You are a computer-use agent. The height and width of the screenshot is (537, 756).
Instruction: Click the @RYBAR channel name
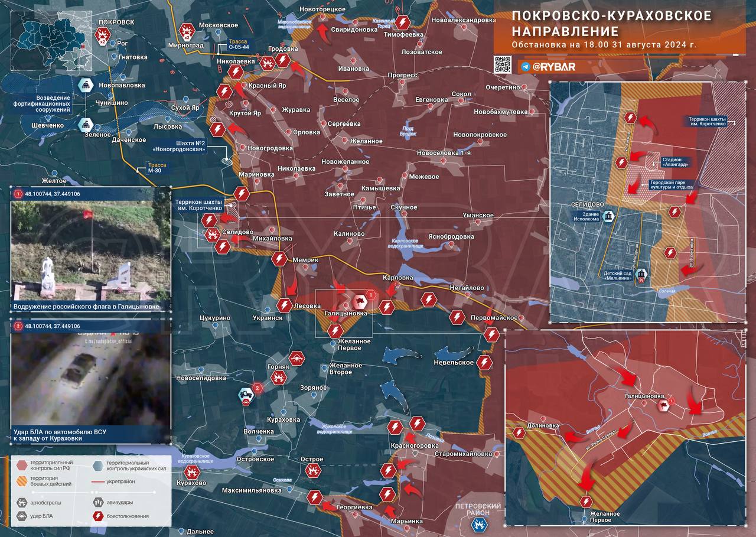(x=554, y=67)
